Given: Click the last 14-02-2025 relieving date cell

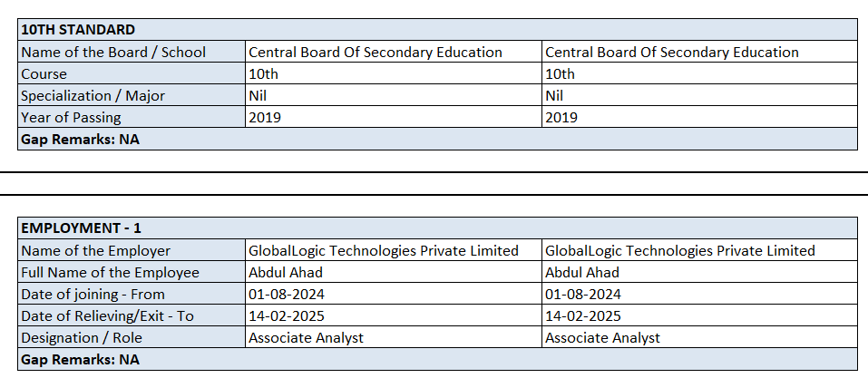Looking at the screenshot, I should tap(582, 315).
